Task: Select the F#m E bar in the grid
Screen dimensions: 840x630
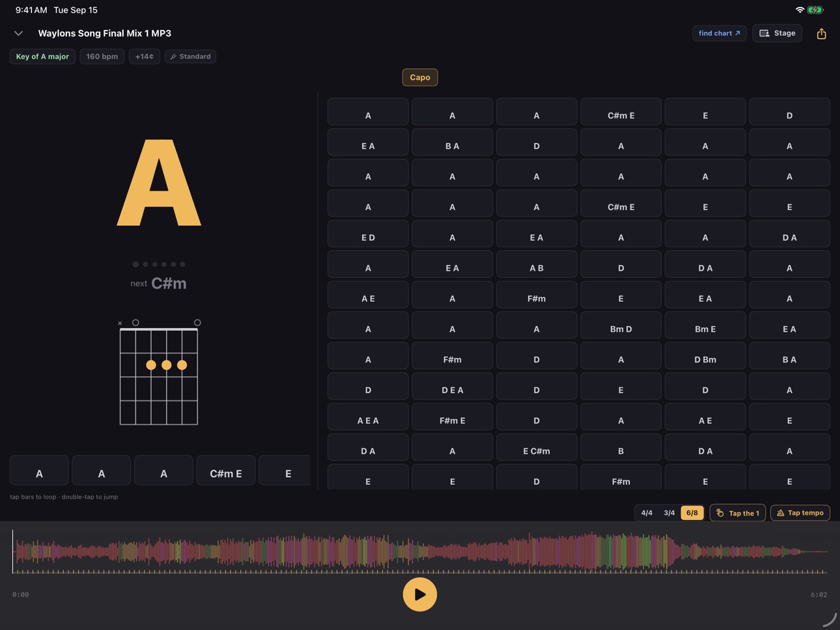Action: point(453,417)
